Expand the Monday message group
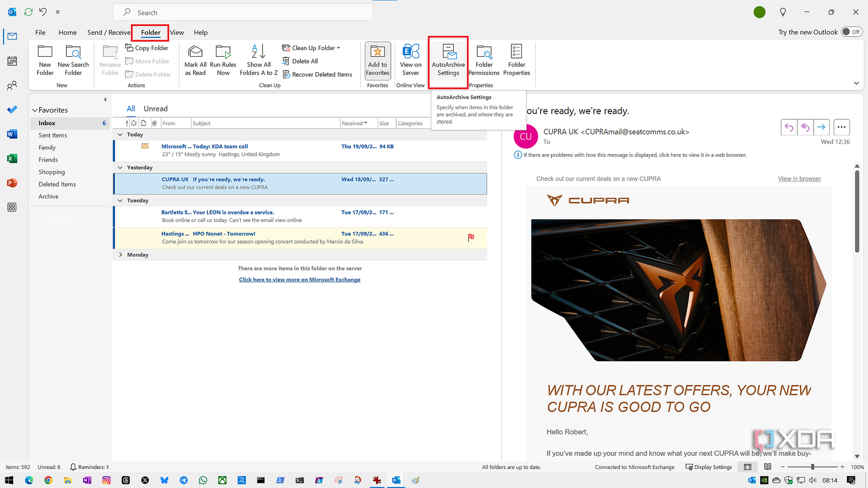This screenshot has height=488, width=868. (120, 255)
